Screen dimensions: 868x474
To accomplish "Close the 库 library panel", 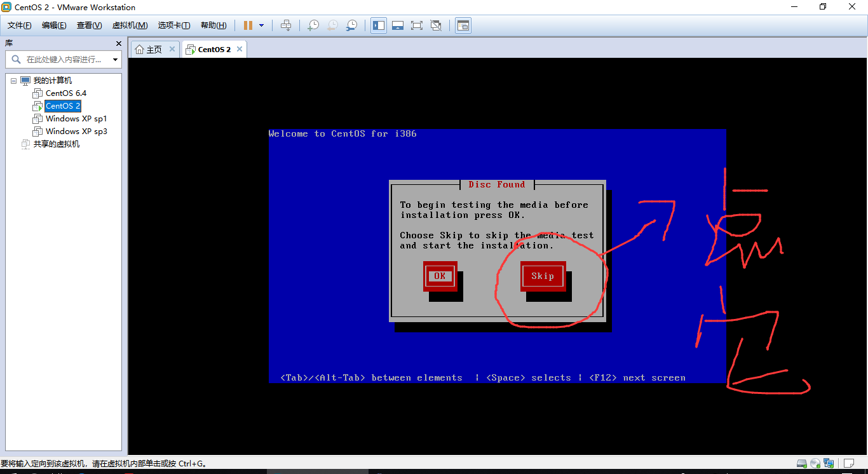I will 118,43.
